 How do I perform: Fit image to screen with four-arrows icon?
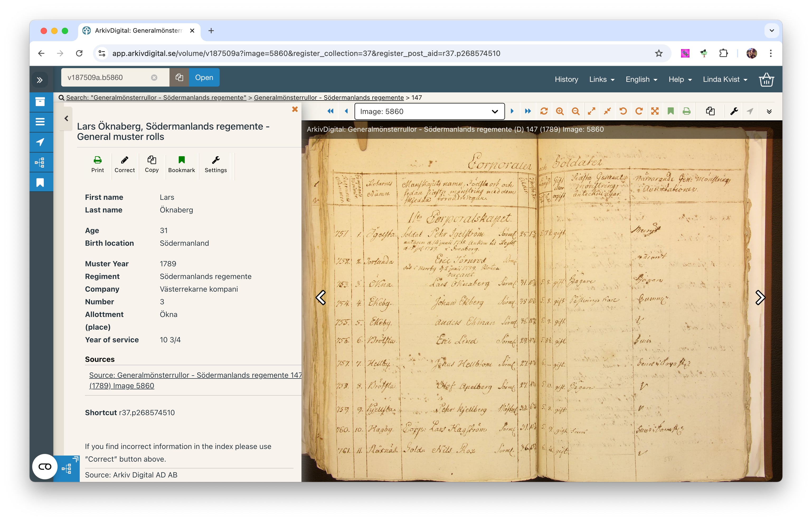coord(655,111)
